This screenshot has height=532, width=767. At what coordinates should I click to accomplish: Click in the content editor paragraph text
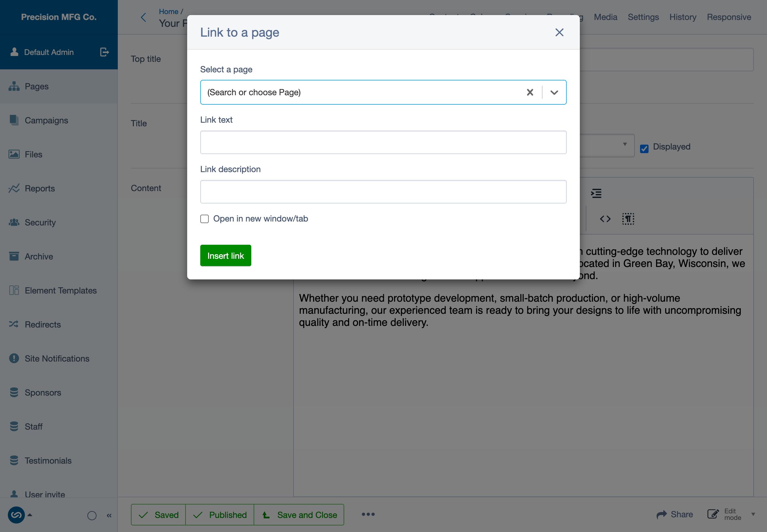coord(520,310)
